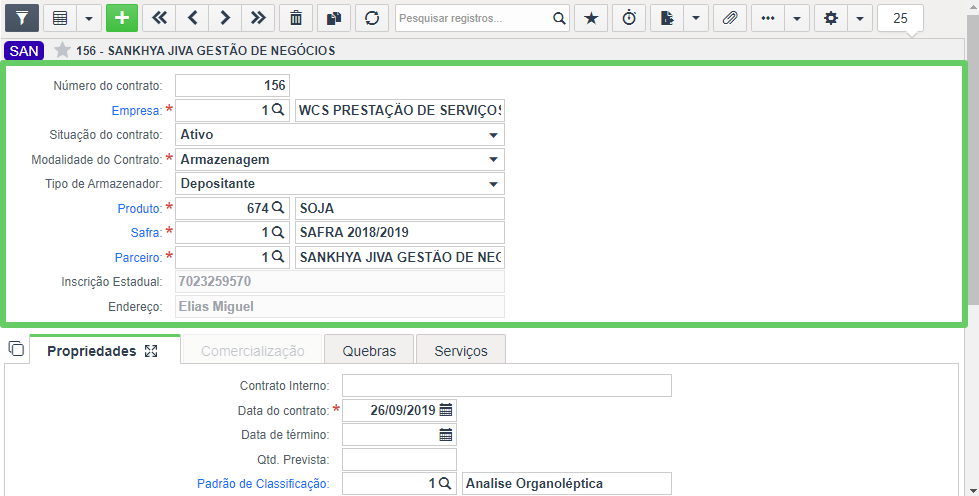Open the stopwatch timer tool

(629, 18)
